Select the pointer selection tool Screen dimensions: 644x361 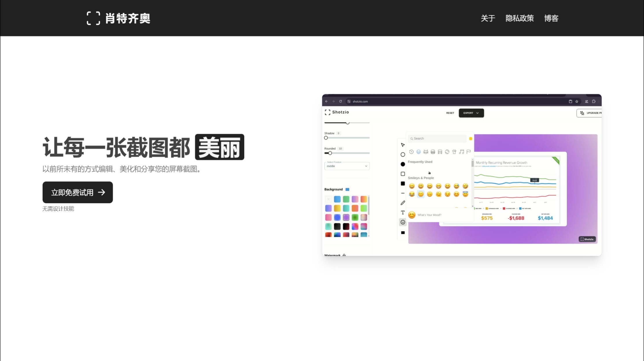point(403,145)
